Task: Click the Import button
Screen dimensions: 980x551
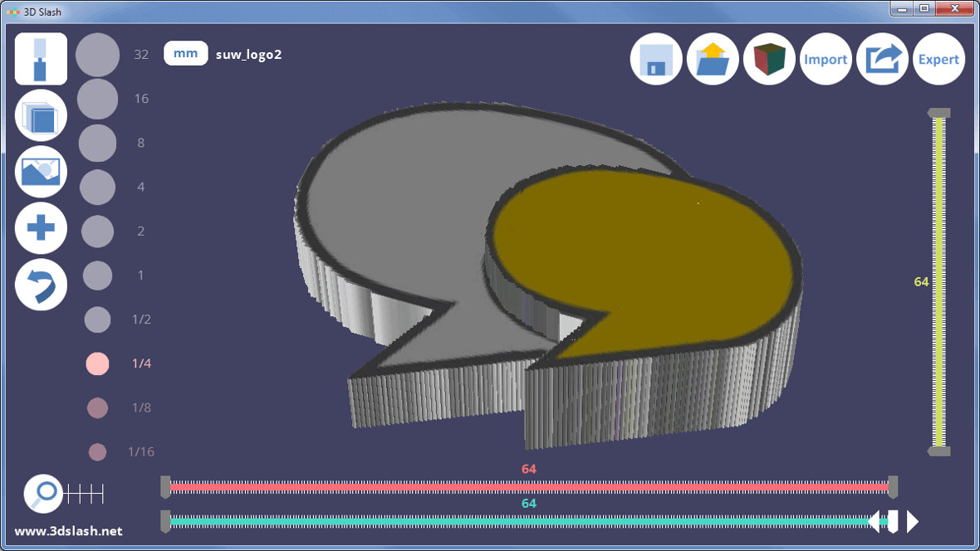Action: 826,59
